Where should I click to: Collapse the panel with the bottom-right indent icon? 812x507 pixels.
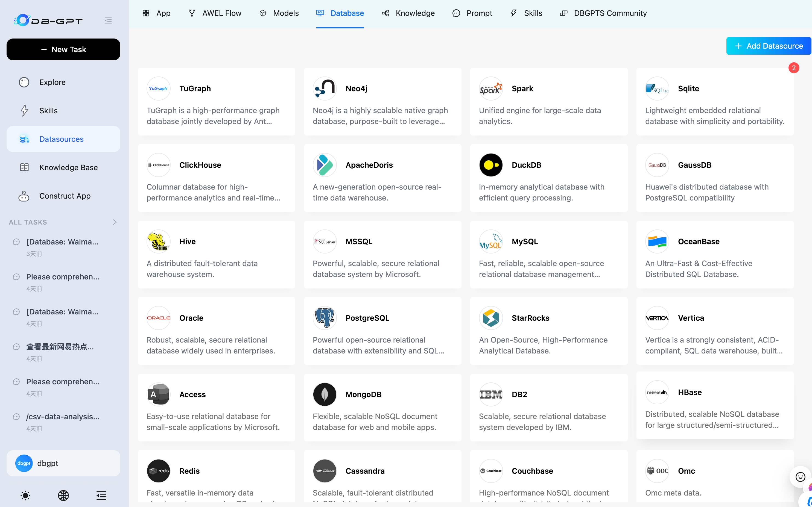coord(101,496)
